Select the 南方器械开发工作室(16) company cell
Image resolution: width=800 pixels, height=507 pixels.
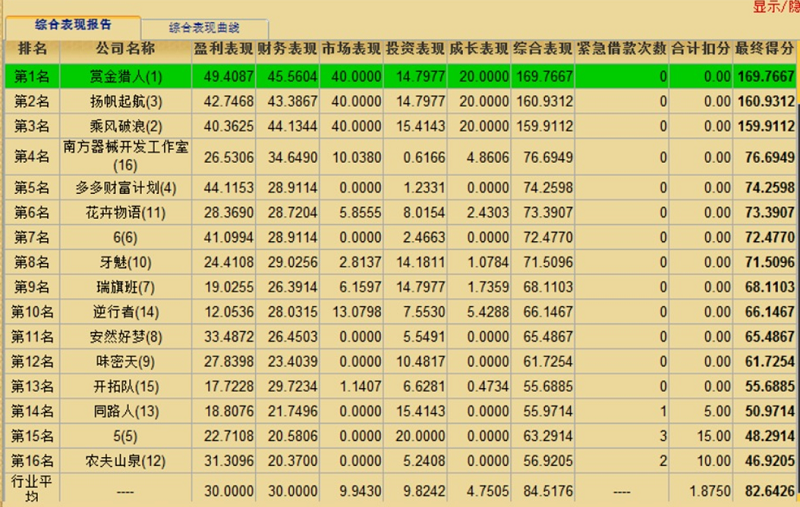[125, 157]
